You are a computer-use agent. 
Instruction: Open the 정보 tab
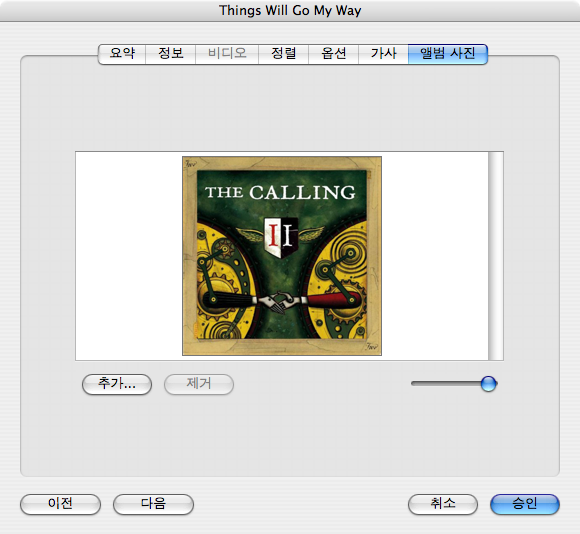pyautogui.click(x=171, y=54)
